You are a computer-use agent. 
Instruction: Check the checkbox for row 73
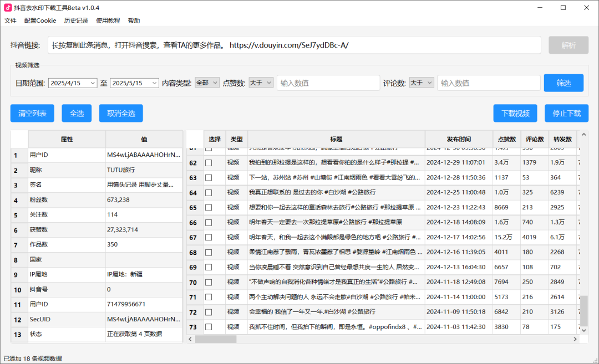[x=209, y=327]
